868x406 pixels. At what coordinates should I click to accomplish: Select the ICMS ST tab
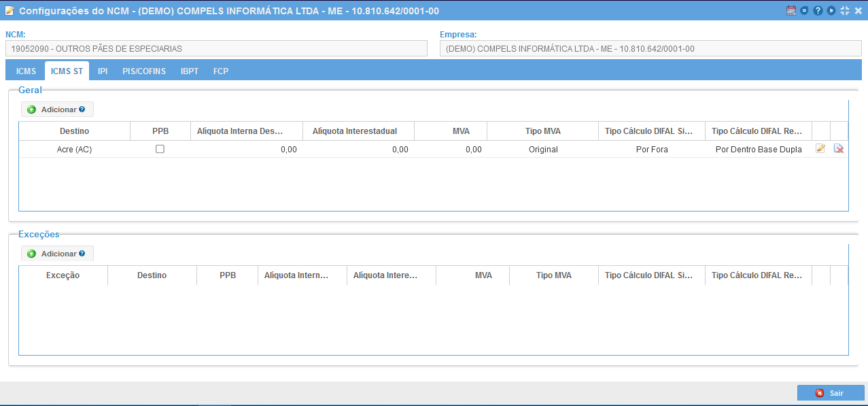coord(67,71)
